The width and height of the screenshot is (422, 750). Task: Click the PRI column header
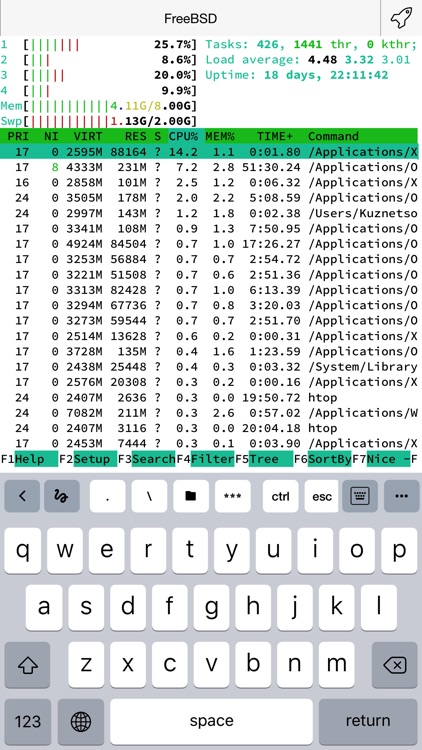(x=18, y=136)
